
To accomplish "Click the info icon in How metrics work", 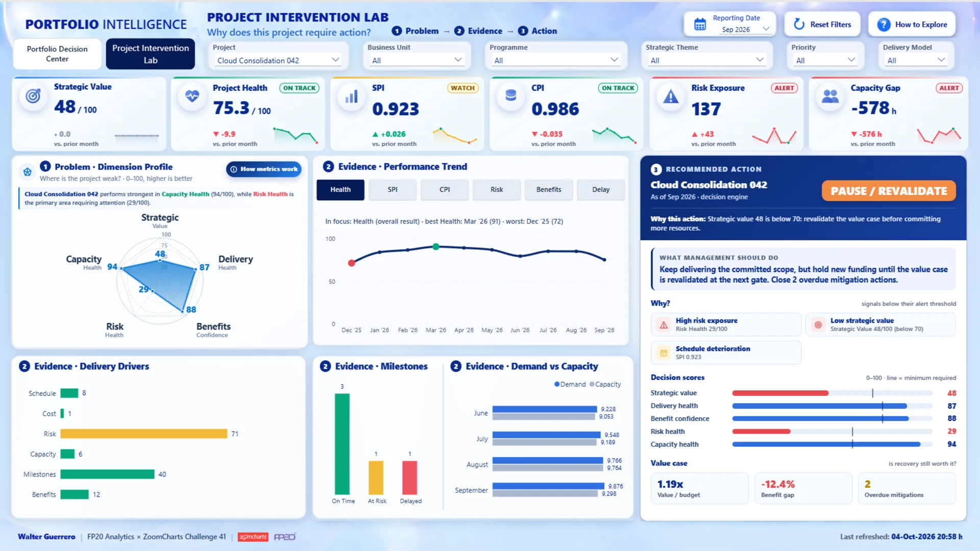I will click(234, 169).
